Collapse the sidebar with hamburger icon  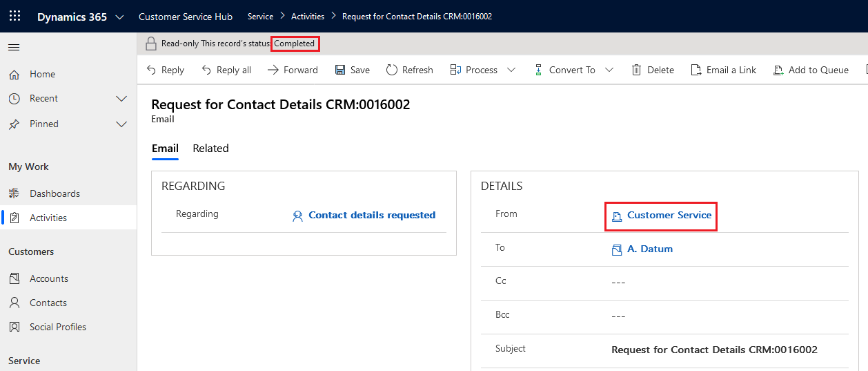click(14, 48)
